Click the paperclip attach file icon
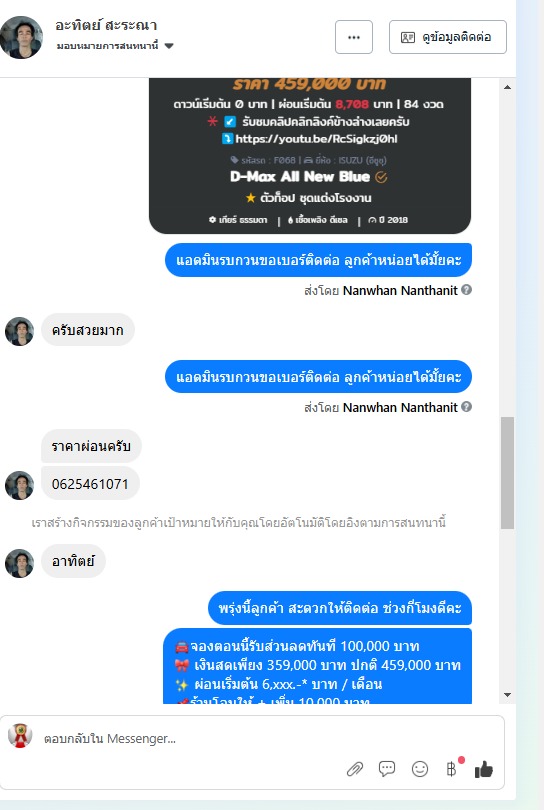This screenshot has height=810, width=544. (354, 769)
